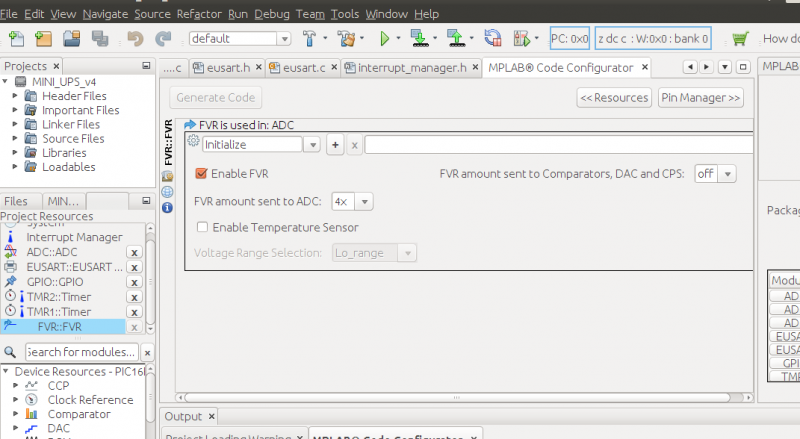Click the shopping cart icon
Screen dimensions: 800x439
point(739,39)
